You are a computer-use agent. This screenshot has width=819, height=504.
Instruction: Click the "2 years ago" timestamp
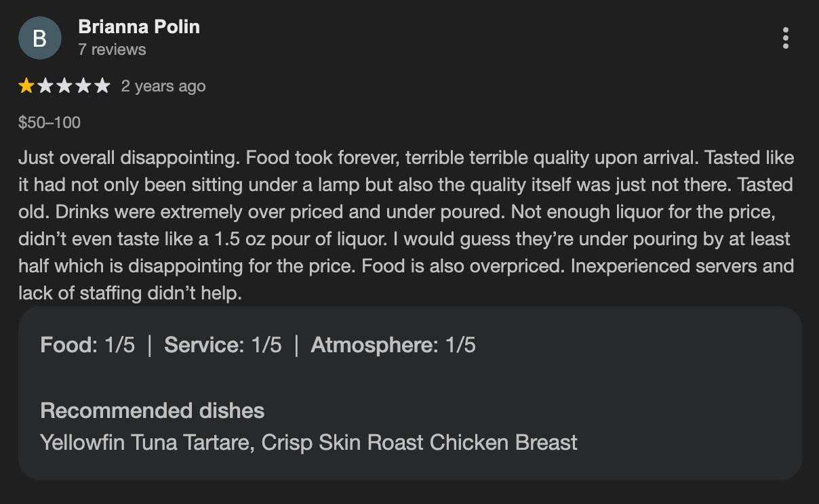tap(163, 86)
